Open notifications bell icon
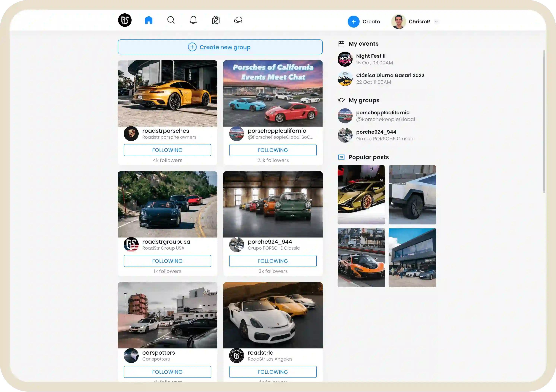 [193, 20]
